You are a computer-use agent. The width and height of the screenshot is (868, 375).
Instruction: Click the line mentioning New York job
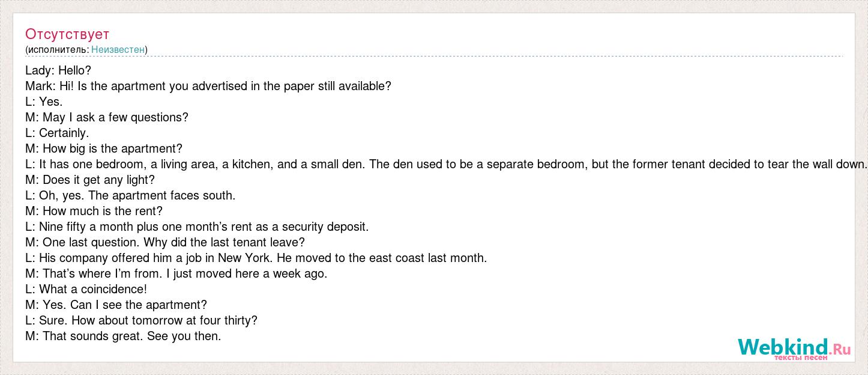click(256, 258)
